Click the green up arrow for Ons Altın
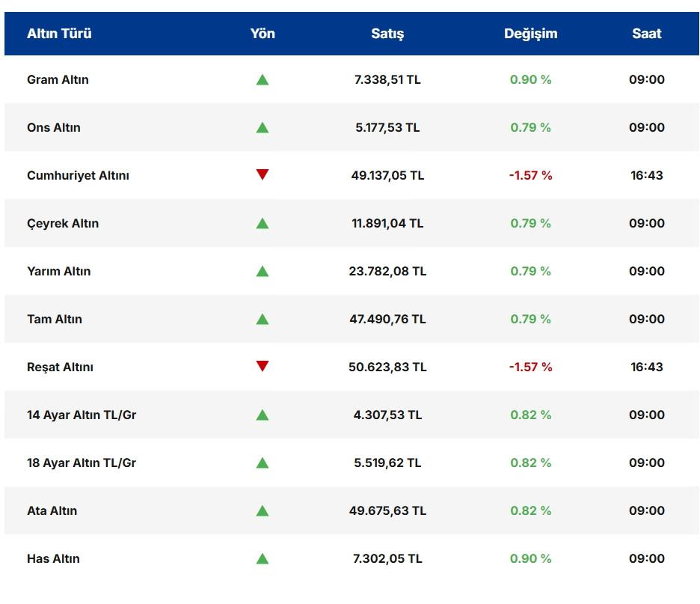 pos(262,127)
